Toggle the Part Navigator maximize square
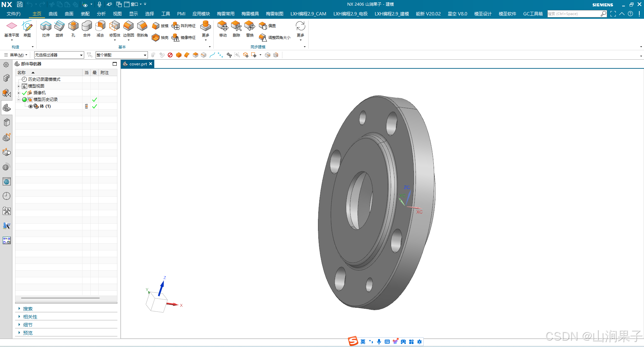The image size is (644, 347). [115, 64]
